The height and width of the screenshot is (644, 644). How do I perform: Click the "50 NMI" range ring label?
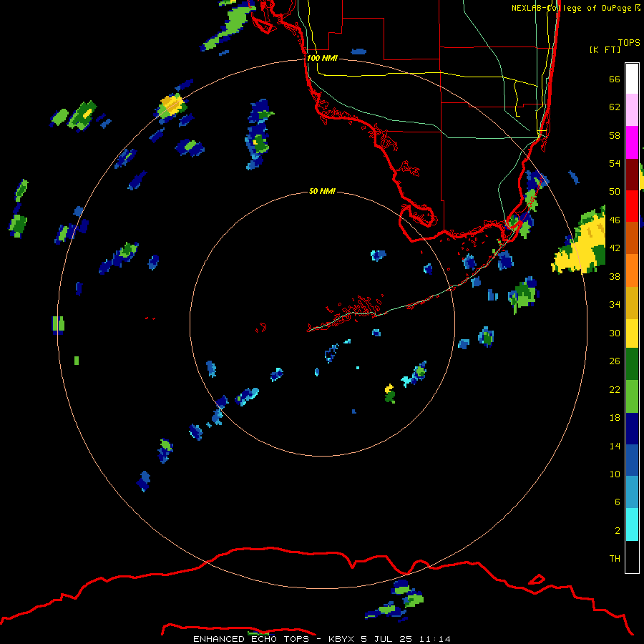(322, 191)
